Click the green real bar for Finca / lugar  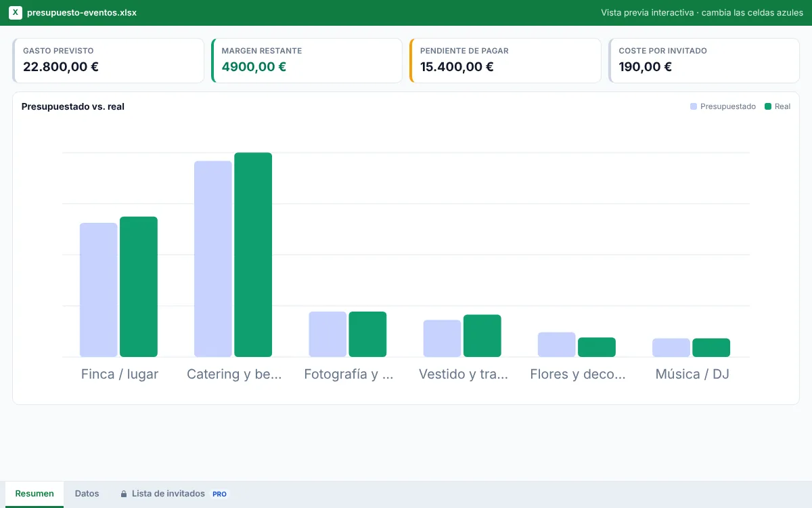(x=139, y=287)
